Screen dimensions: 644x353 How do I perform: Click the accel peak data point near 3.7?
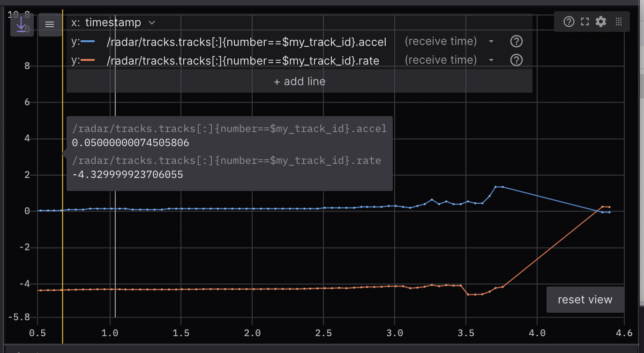pyautogui.click(x=495, y=187)
